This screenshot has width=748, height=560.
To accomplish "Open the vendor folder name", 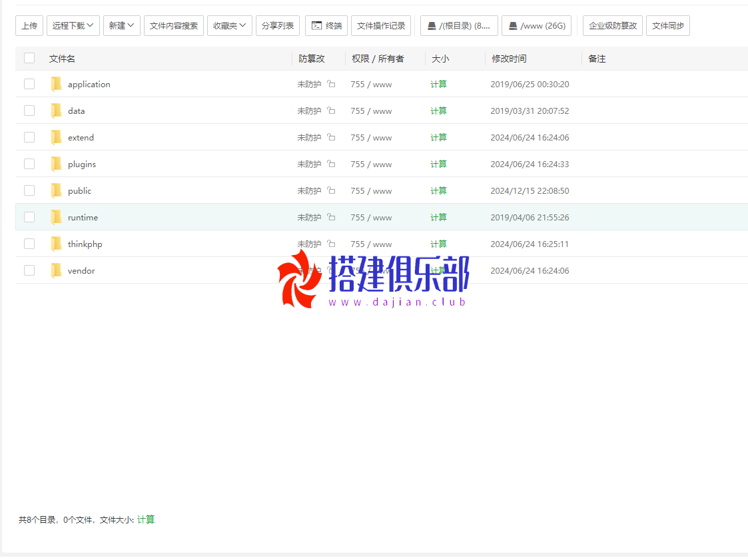I will (x=81, y=271).
